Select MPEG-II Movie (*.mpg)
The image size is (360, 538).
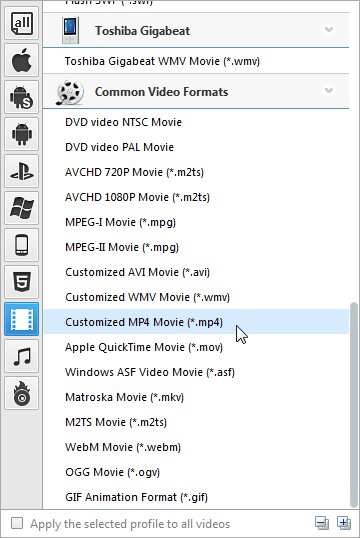(196, 247)
